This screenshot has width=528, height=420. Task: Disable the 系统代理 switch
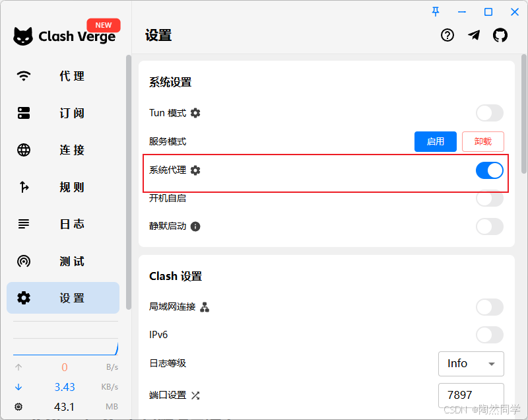click(x=490, y=170)
